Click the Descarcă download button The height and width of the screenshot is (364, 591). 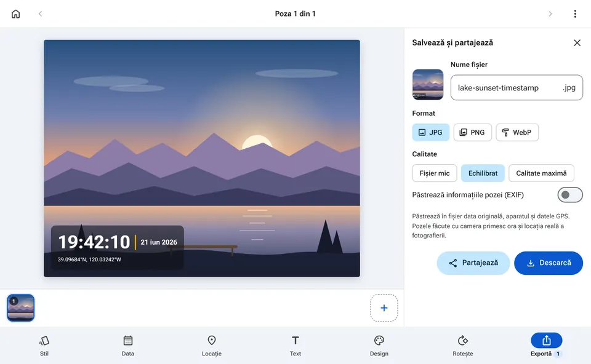point(549,263)
